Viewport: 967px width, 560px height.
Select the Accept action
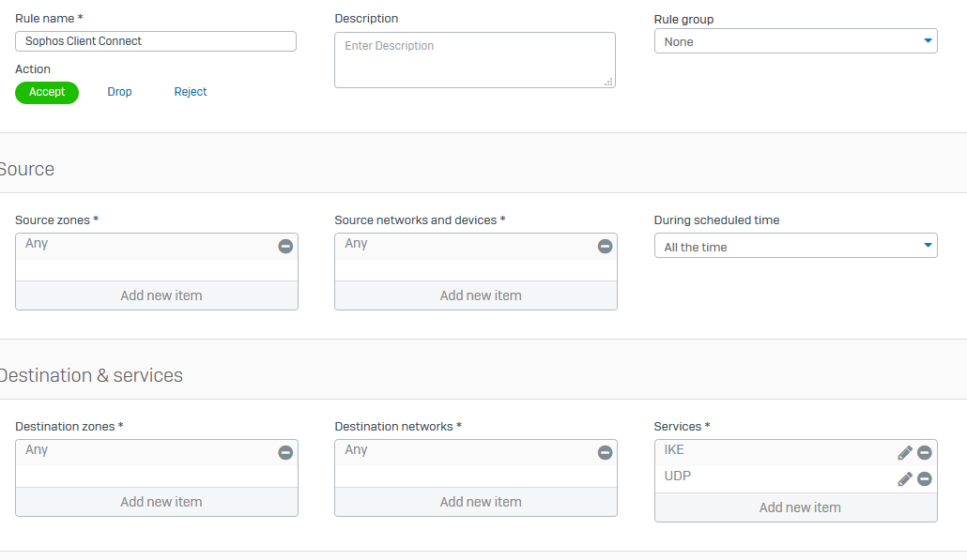click(47, 92)
